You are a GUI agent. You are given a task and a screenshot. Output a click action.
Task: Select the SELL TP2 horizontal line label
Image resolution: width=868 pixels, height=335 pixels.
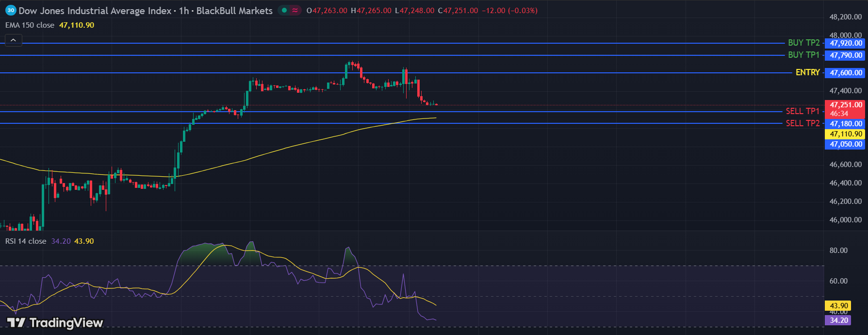802,123
